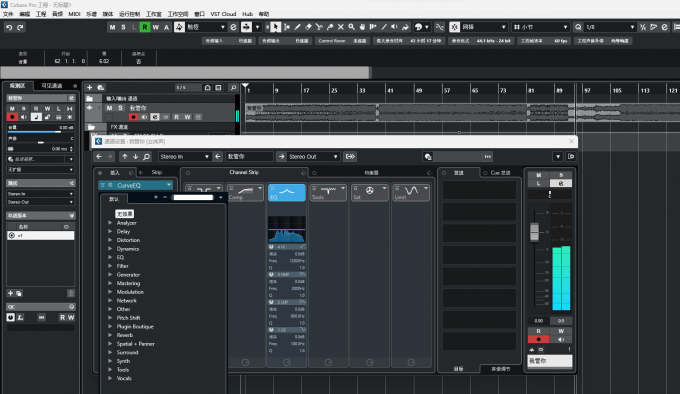Click the Mastering category in plugin list

(x=128, y=283)
